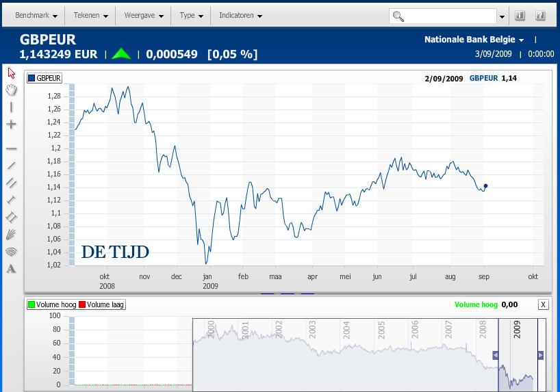Select the parallel lines channel tool
This screenshot has height=392, width=560.
[12, 183]
